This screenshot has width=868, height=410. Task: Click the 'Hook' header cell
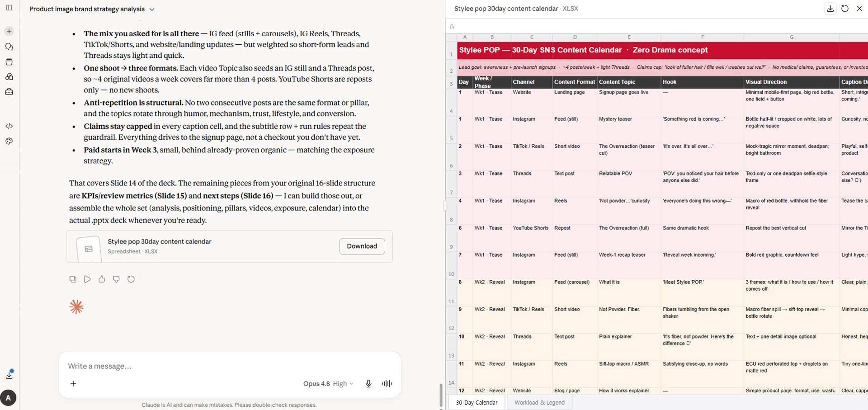pyautogui.click(x=702, y=82)
